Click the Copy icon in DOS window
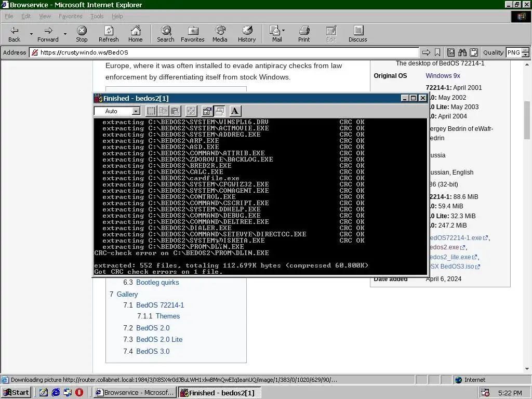This screenshot has height=399, width=532. point(164,111)
